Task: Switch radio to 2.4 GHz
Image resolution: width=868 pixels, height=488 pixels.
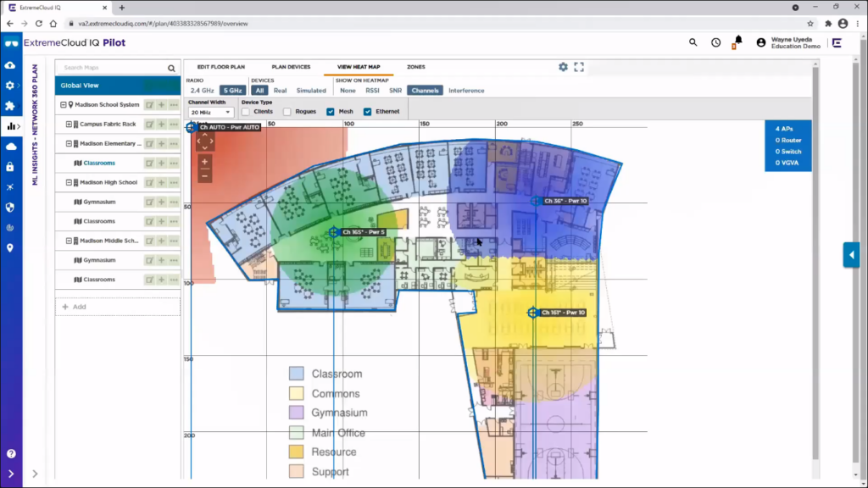Action: [202, 91]
